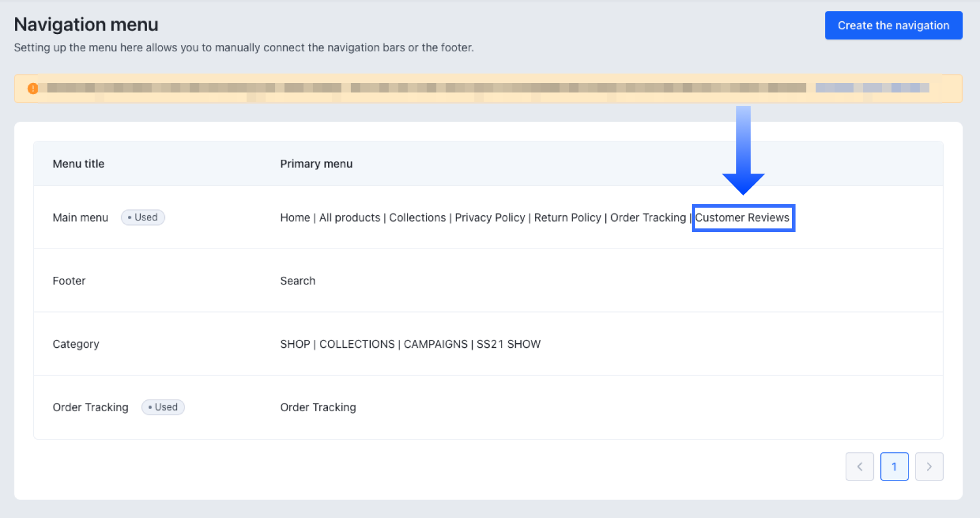Open the Category menu row title
Screen dimensions: 980x518
(x=76, y=344)
